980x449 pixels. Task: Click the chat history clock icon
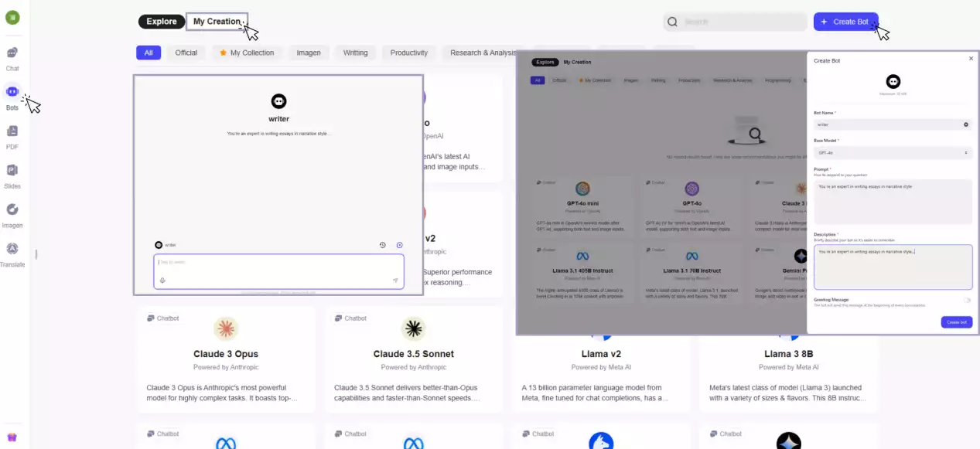(382, 245)
